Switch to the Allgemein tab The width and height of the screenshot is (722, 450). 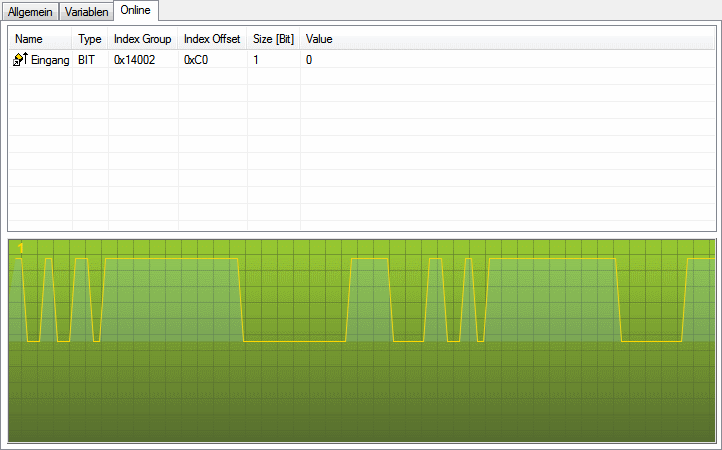point(30,11)
